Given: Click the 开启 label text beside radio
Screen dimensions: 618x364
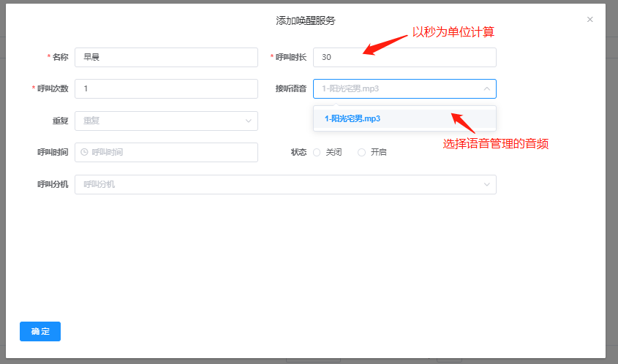Looking at the screenshot, I should pyautogui.click(x=378, y=152).
